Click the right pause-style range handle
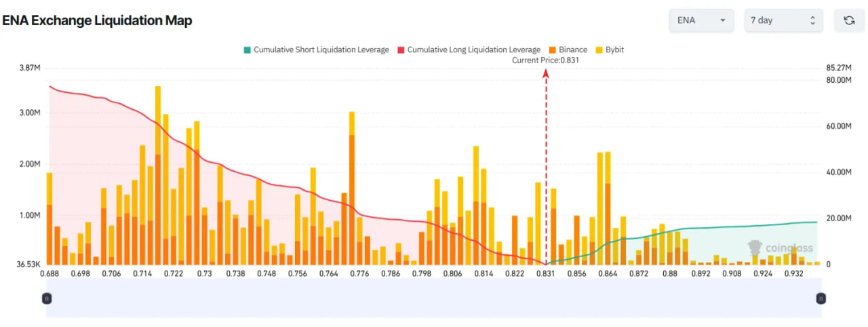 point(821,298)
